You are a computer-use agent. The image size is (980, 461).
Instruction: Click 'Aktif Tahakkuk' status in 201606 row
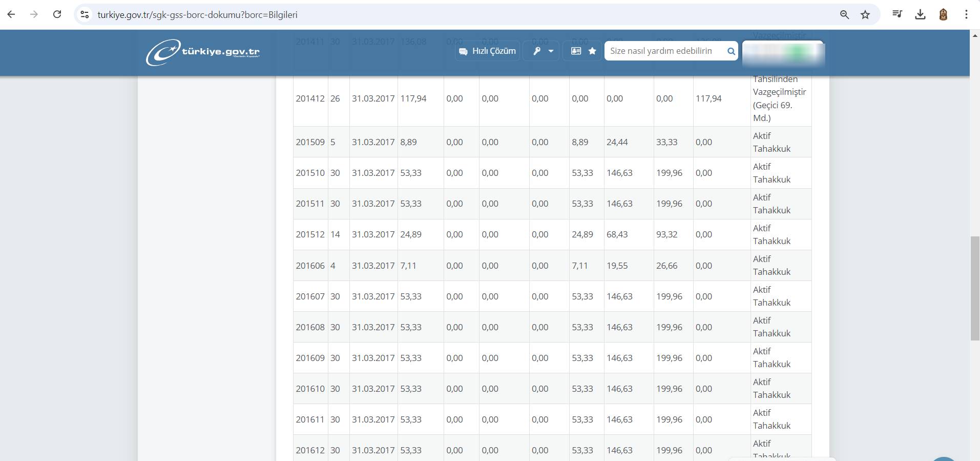(x=772, y=266)
